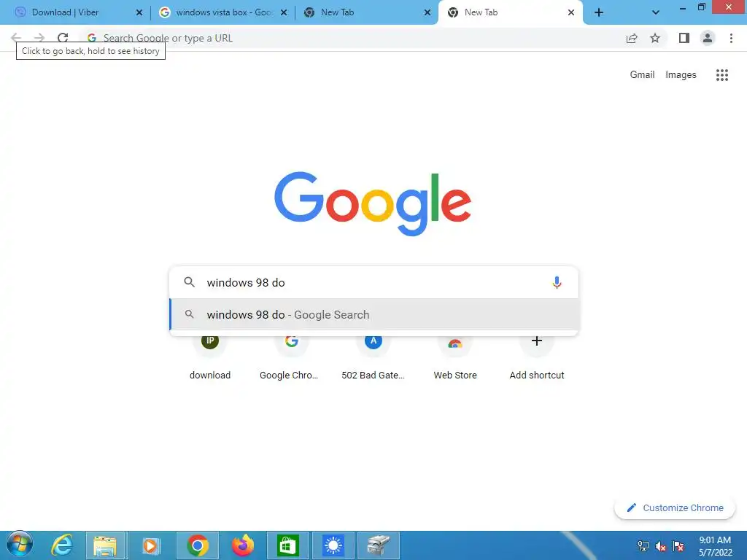Viewport: 747px width, 560px height.
Task: Bookmark this tab with the star icon
Action: click(655, 38)
